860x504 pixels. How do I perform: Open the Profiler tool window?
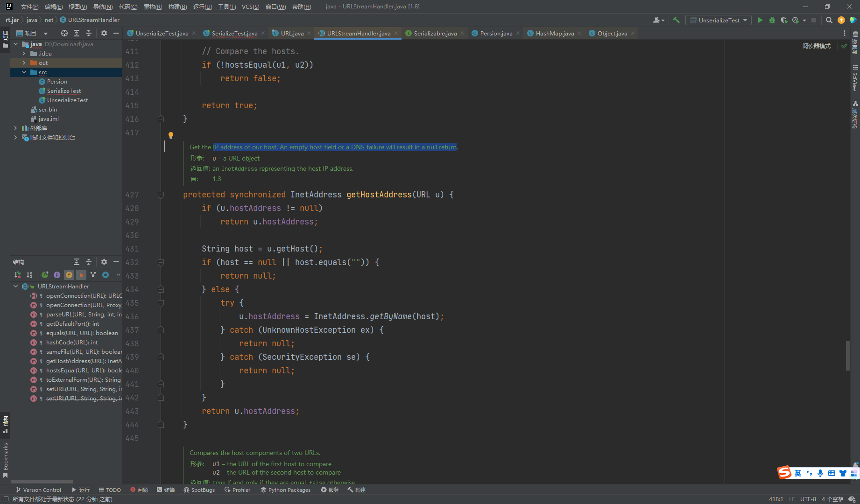pyautogui.click(x=237, y=490)
